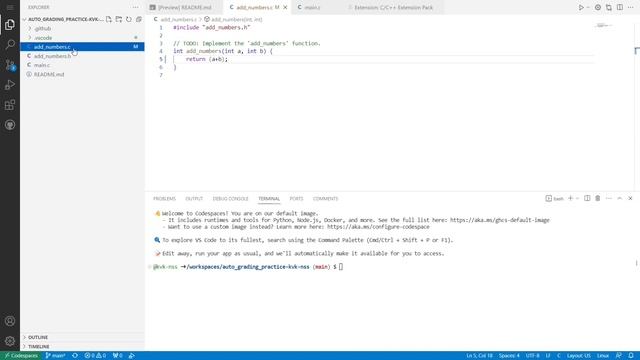Open the gear settings icon in editor toolbar
Viewport: 640px width, 360px height.
pos(598,7)
